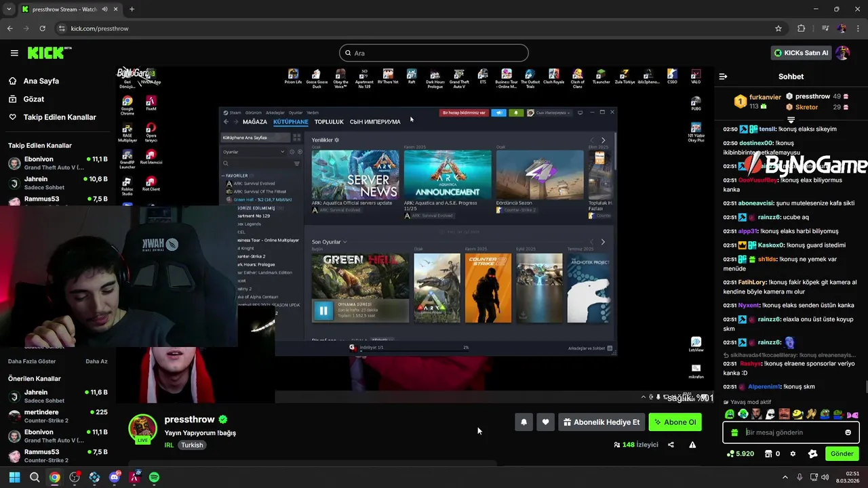
Task: Expand the chat leaderboard pull-down handle
Action: (x=791, y=120)
